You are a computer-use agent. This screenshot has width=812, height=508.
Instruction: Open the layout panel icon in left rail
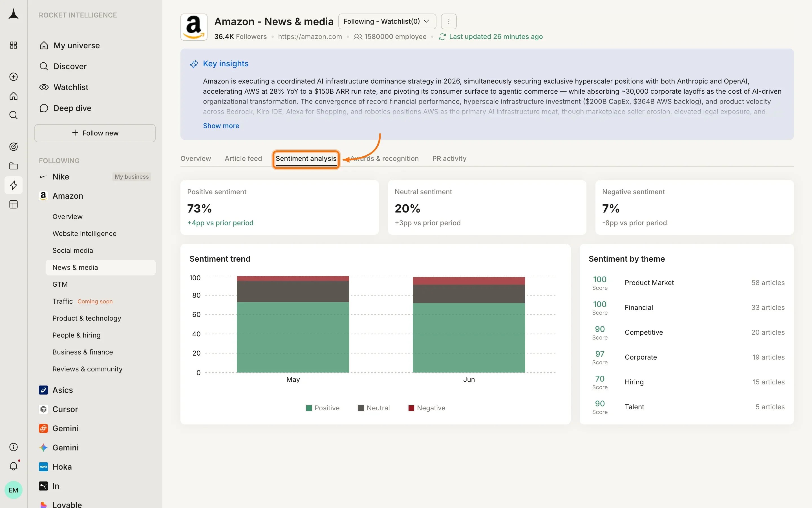point(14,204)
